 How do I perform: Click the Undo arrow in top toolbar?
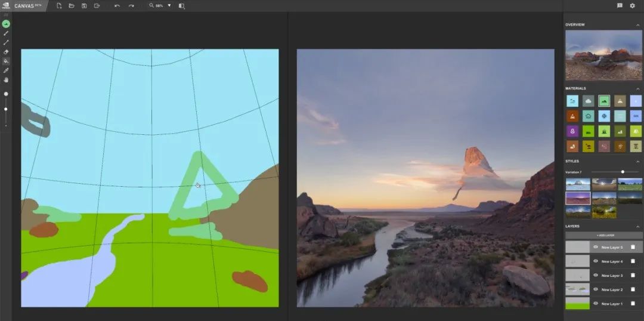click(117, 5)
